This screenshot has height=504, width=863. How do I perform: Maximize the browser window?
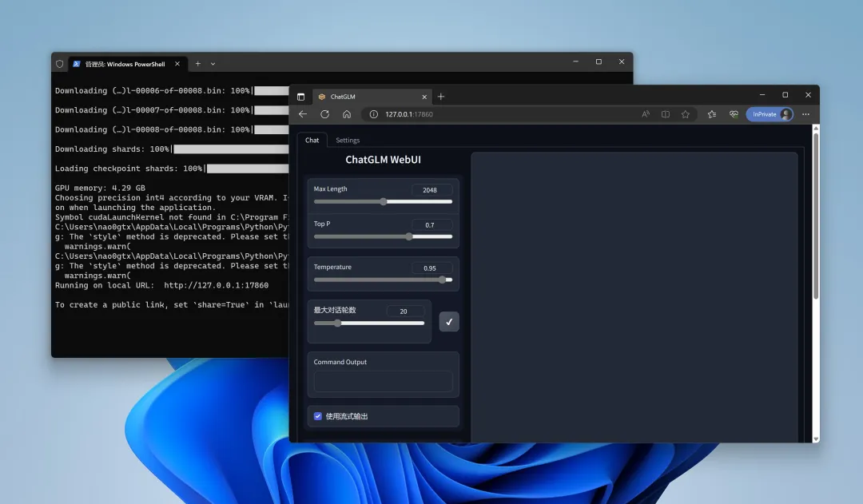click(785, 94)
